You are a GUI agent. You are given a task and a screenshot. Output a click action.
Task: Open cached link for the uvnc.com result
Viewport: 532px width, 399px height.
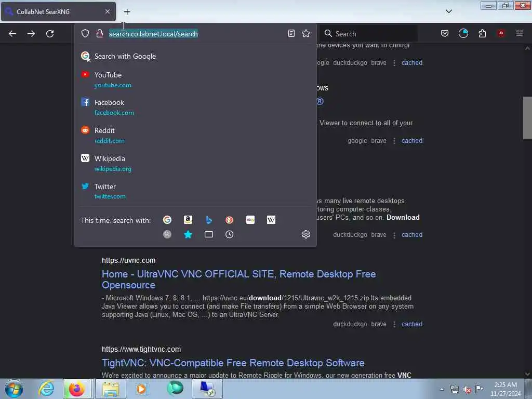pos(412,324)
